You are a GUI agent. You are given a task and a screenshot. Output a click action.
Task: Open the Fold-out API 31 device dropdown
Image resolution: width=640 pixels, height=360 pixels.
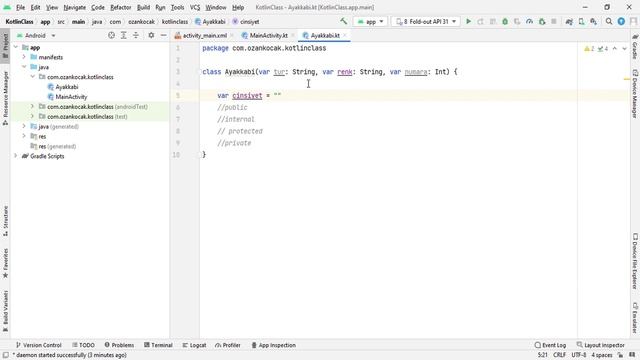[426, 22]
